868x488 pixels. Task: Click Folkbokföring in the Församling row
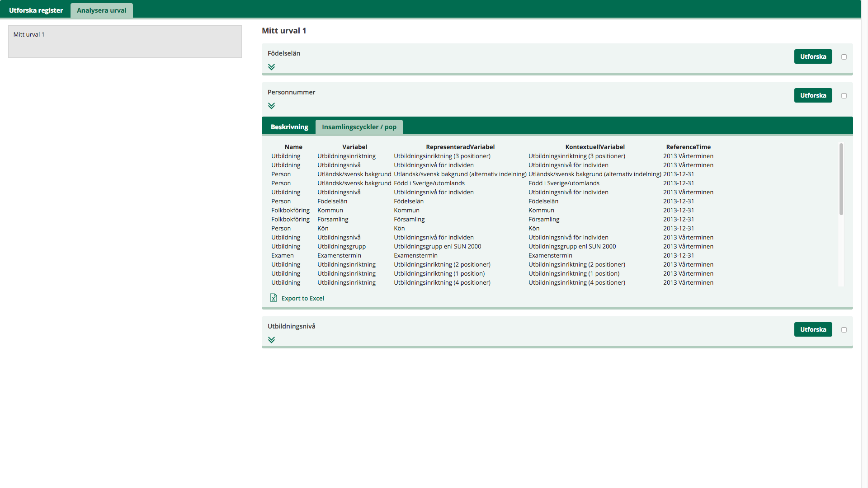290,219
